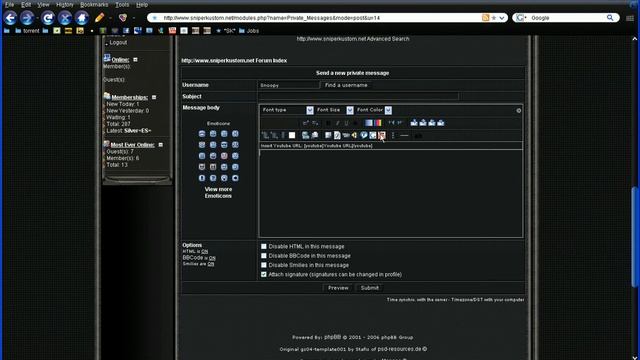The height and width of the screenshot is (360, 640).
Task: Open the Jobs bookmarks folder
Action: click(x=249, y=31)
